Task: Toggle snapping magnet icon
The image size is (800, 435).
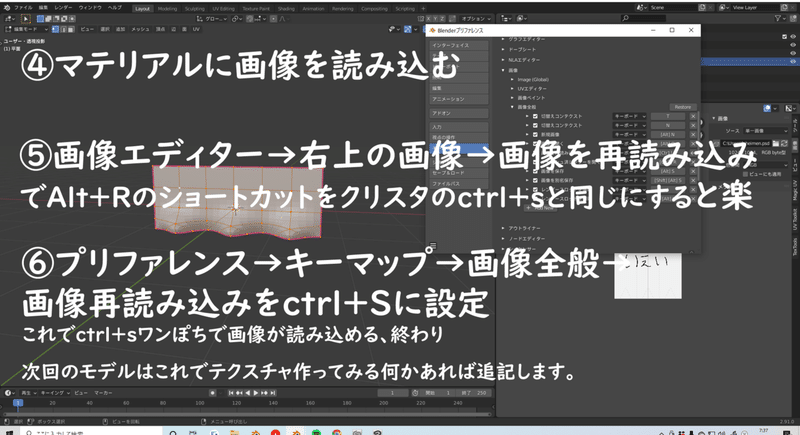Action: point(249,19)
